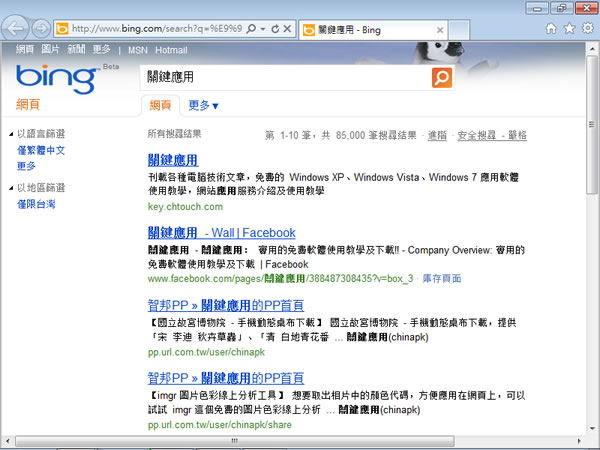Select the 網頁 results tab under search box
This screenshot has height=450, width=600.
tap(160, 105)
